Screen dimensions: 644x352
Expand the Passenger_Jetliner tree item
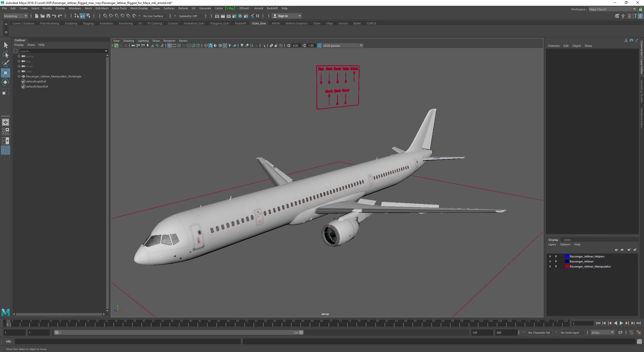point(19,76)
